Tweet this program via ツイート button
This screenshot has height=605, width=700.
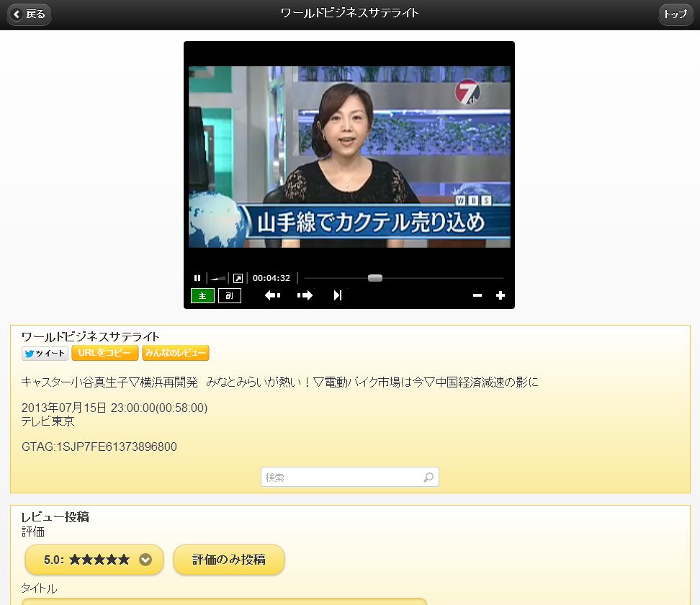click(x=45, y=353)
